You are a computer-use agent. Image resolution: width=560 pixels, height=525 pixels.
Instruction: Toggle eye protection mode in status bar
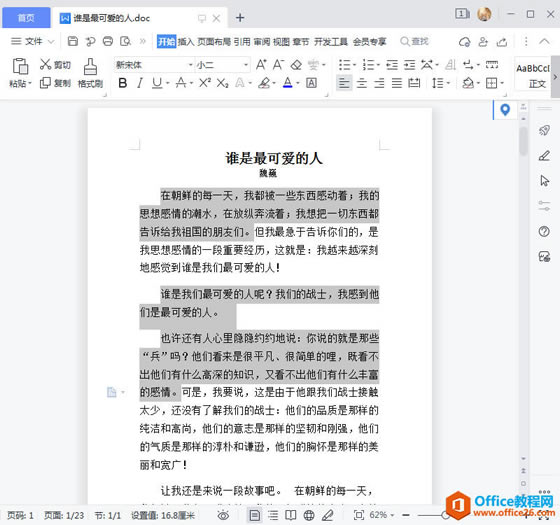pos(223,515)
